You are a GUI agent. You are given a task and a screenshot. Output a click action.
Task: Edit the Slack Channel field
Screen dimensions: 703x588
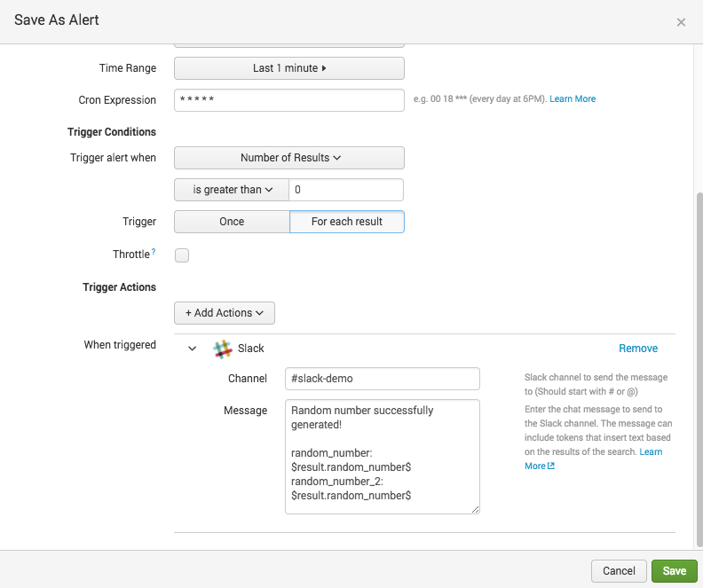click(382, 379)
